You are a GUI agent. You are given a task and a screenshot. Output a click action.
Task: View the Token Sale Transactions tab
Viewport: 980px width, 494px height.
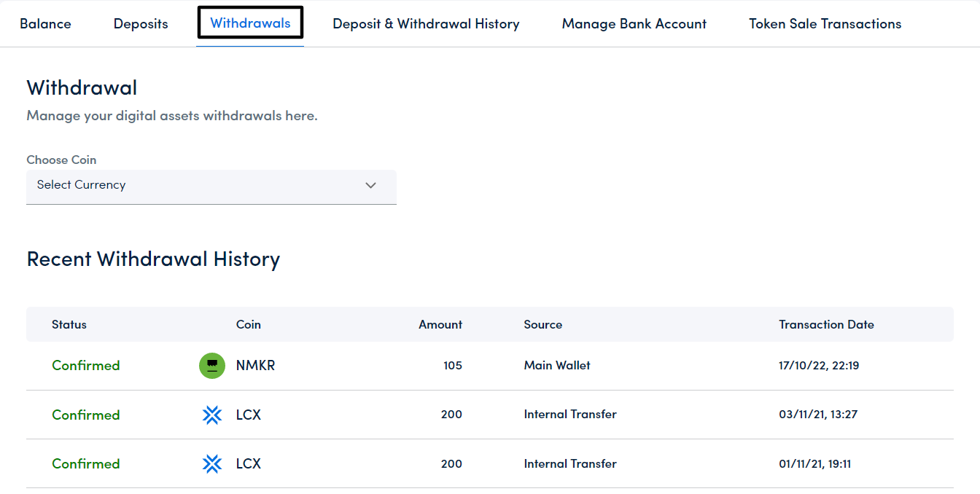point(825,24)
